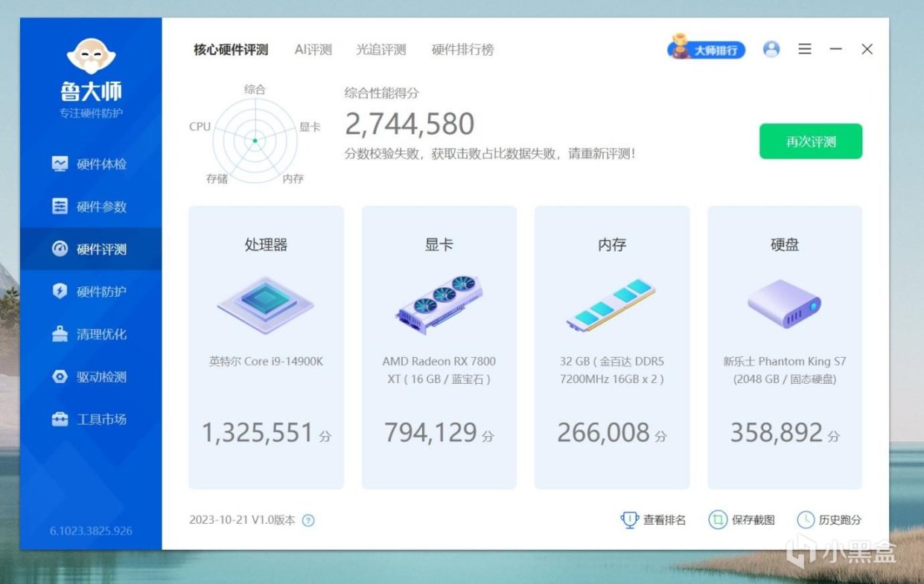Close the 鲁大师 window
Viewport: 924px width, 584px height.
pos(867,49)
